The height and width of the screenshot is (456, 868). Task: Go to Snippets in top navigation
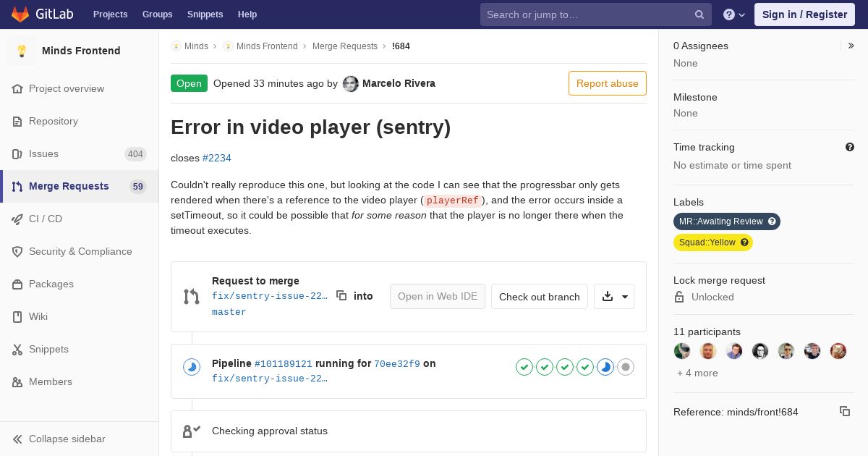click(x=205, y=14)
